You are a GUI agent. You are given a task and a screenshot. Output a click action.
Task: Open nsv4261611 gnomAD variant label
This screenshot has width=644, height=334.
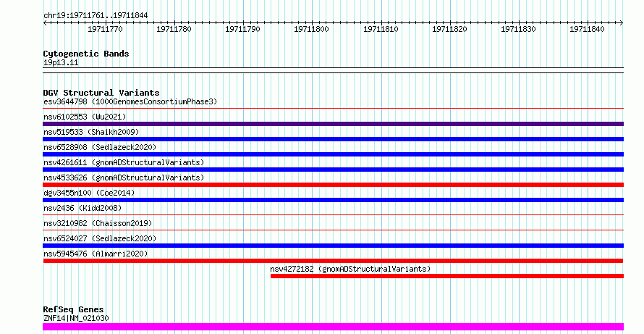click(124, 162)
